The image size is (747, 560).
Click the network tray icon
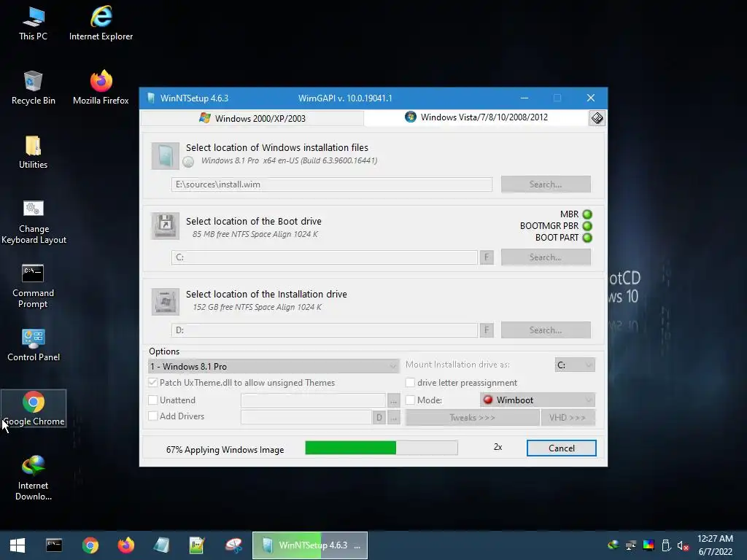(x=631, y=545)
